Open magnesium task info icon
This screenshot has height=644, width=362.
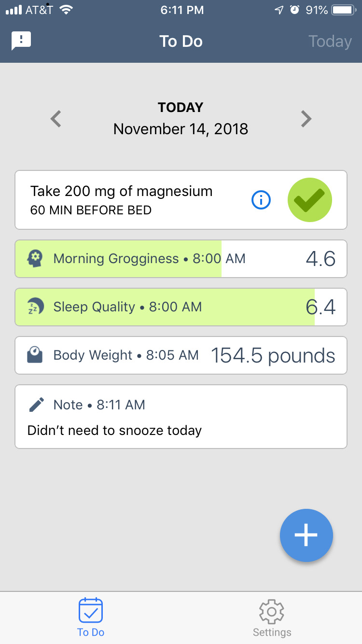(261, 200)
